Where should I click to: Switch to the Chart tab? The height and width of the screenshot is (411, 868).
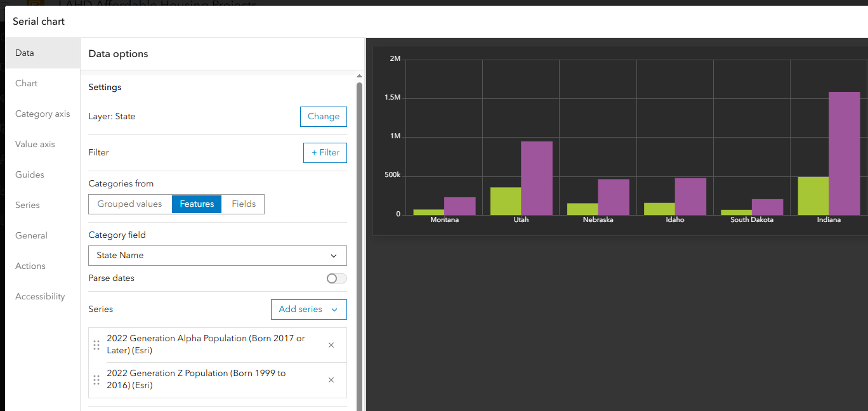coord(26,83)
